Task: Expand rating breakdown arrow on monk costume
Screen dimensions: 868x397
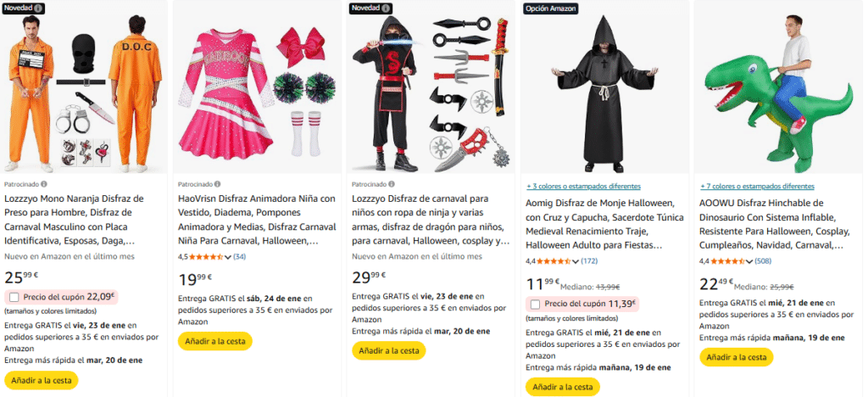Action: coord(576,261)
